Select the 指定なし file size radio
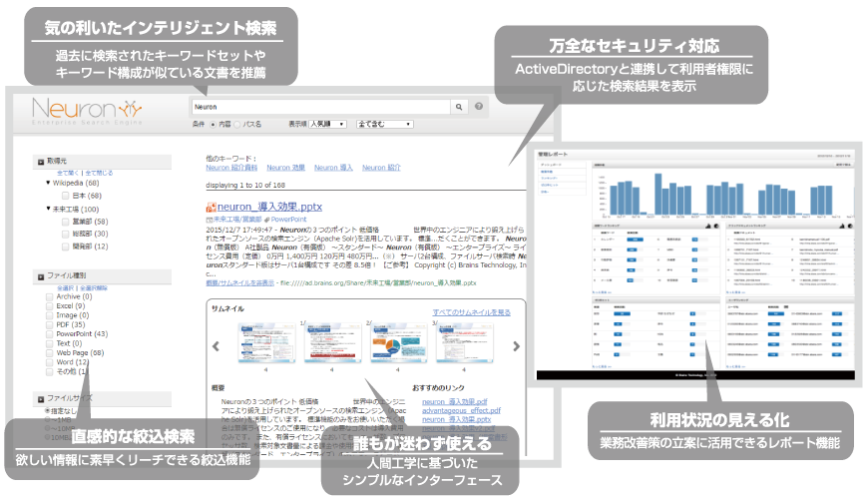 click(47, 411)
